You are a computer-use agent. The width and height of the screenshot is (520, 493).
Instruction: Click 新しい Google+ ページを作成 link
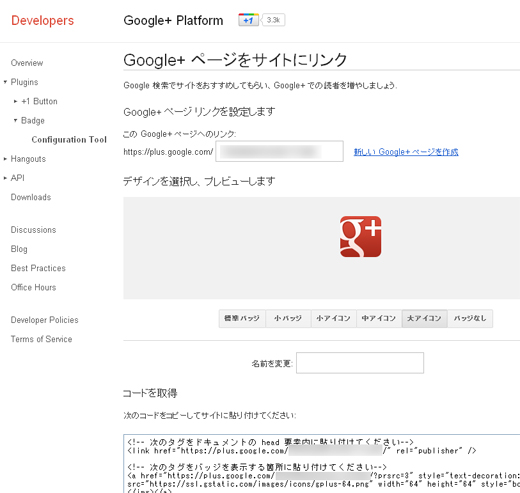(406, 152)
